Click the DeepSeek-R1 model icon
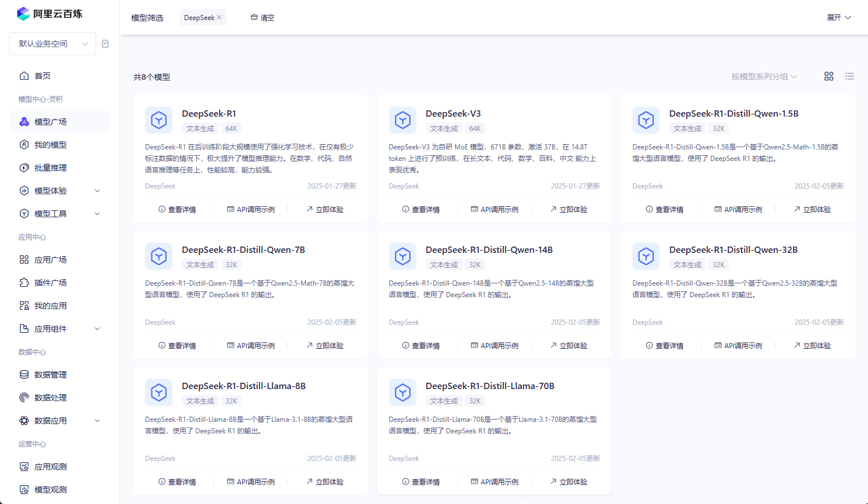Viewport: 868px width, 504px height. coord(159,120)
